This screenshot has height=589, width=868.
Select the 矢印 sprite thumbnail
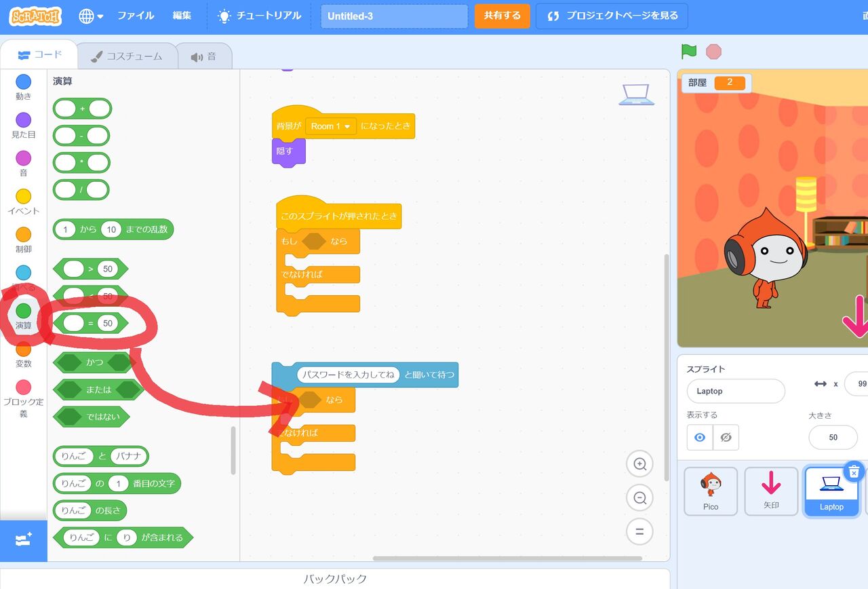point(771,491)
